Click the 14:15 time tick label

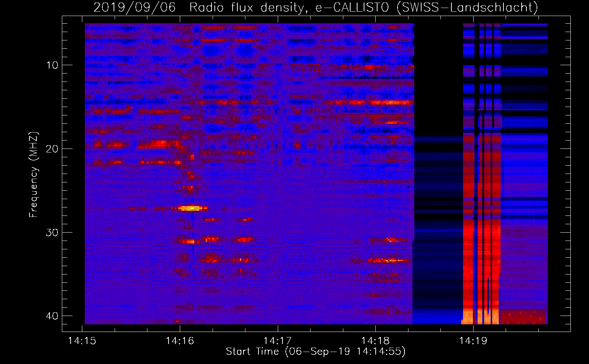pos(82,341)
